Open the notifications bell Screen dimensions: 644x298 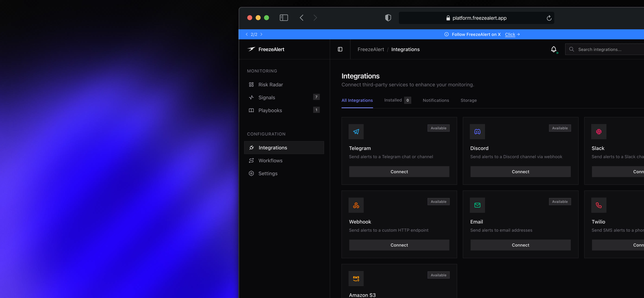coord(554,49)
